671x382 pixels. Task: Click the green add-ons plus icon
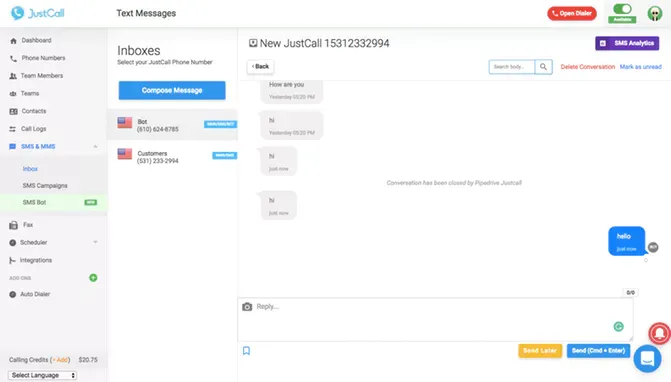(93, 278)
